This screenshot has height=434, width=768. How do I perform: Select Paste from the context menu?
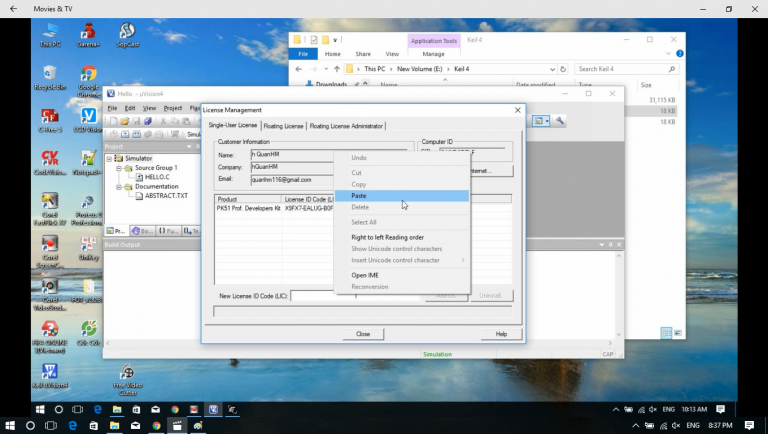(359, 195)
